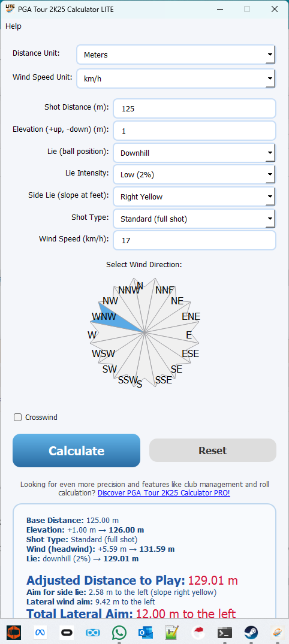Open the Oculus app taskbar icon
Image resolution: width=289 pixels, height=644 pixels.
point(67,632)
